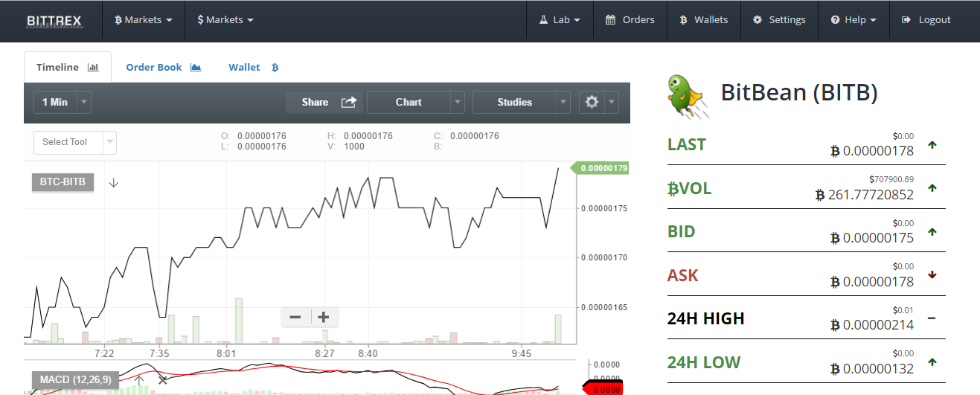Expand the 1 Min interval dropdown
The image size is (980, 395).
84,102
